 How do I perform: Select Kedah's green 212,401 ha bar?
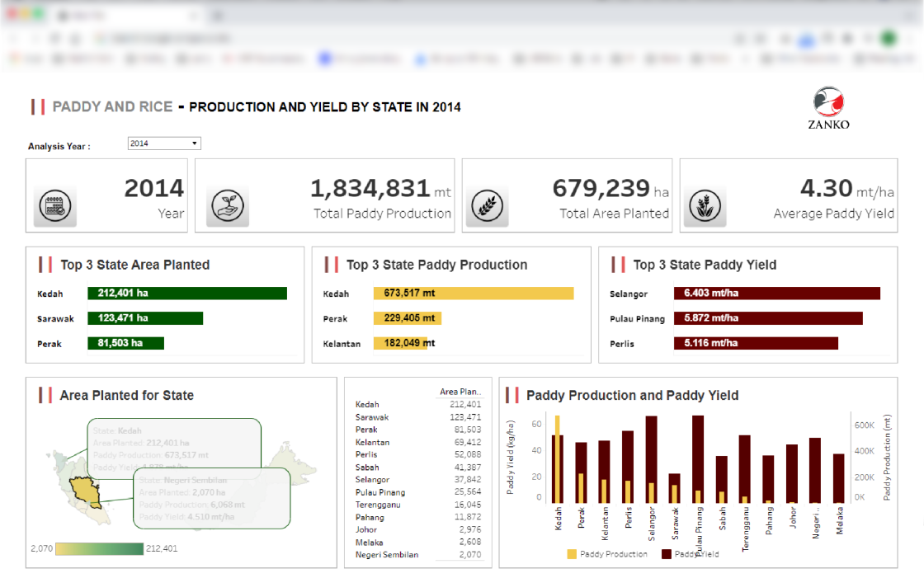[x=187, y=294]
